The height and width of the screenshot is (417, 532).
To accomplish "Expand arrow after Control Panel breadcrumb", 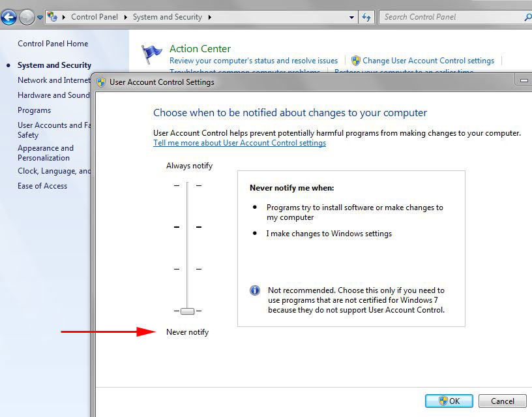I will point(126,17).
